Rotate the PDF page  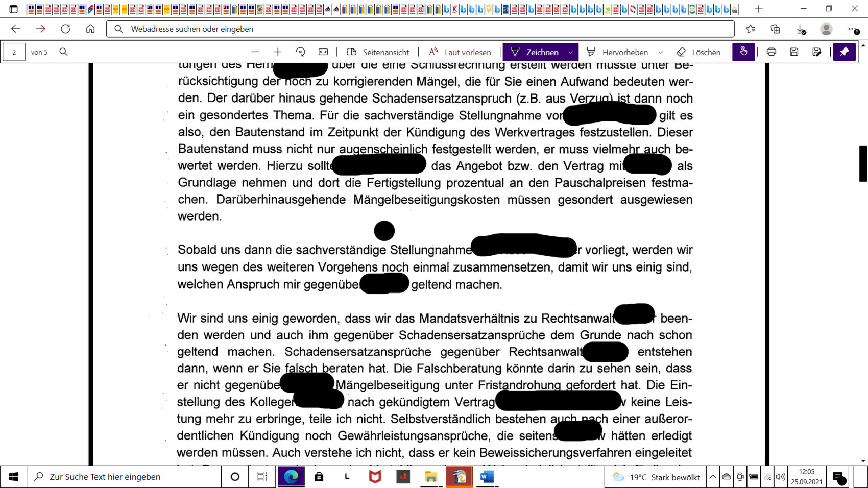coord(300,52)
